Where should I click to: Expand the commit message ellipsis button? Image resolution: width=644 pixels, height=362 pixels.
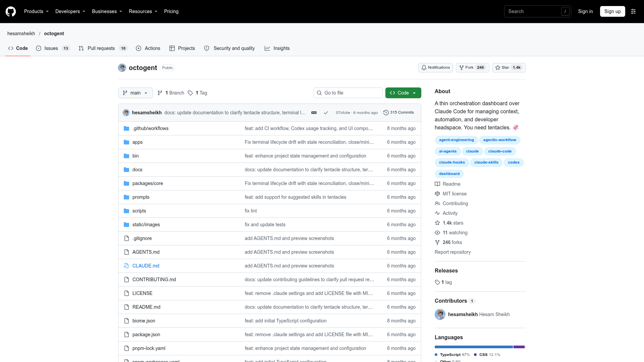(314, 113)
